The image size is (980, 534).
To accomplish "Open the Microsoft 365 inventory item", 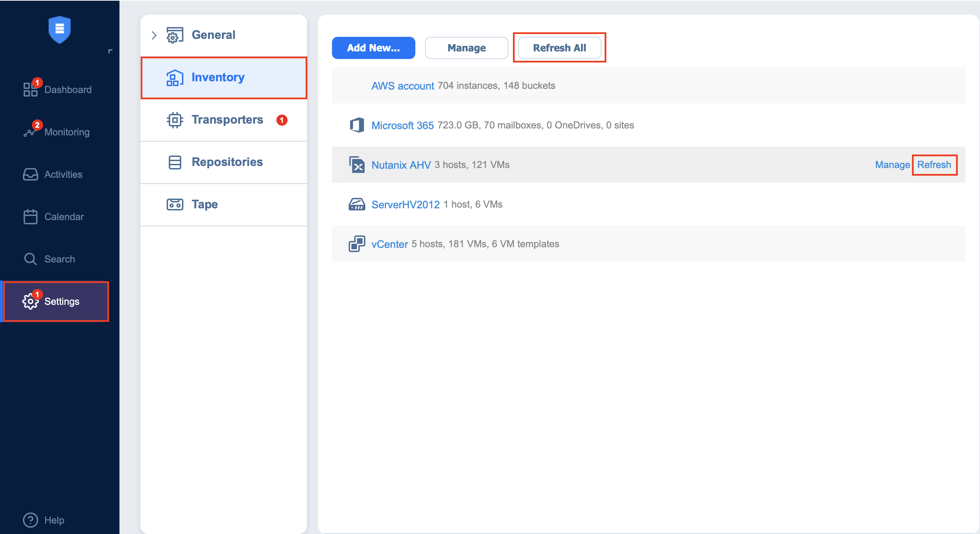I will coord(402,125).
